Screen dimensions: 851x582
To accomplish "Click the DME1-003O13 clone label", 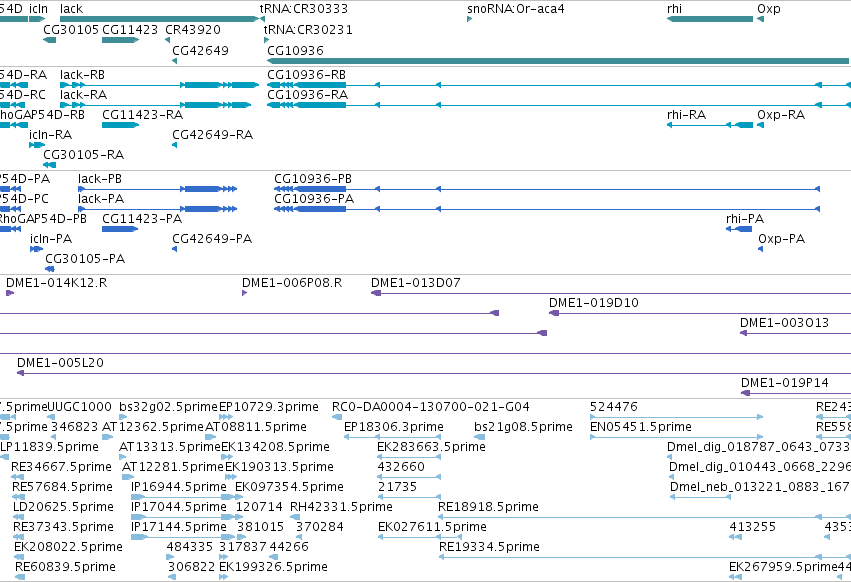I will (x=785, y=323).
